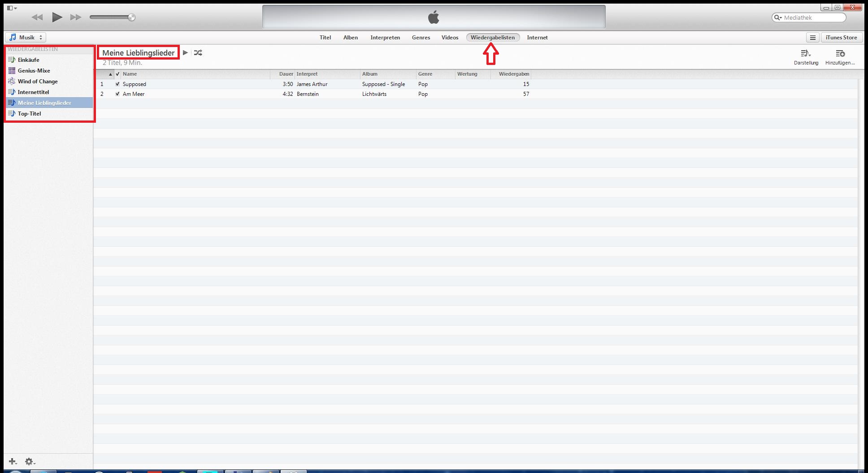Image resolution: width=868 pixels, height=473 pixels.
Task: Switch to the Videos tab
Action: pos(450,38)
